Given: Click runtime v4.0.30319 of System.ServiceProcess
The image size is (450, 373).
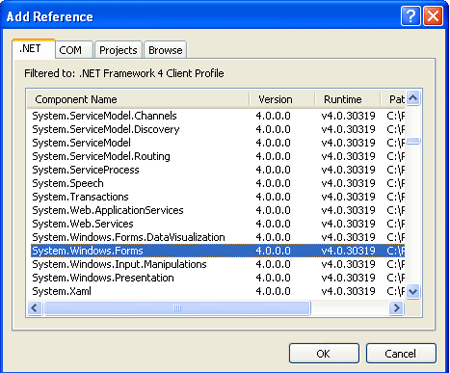Looking at the screenshot, I should pyautogui.click(x=348, y=170).
